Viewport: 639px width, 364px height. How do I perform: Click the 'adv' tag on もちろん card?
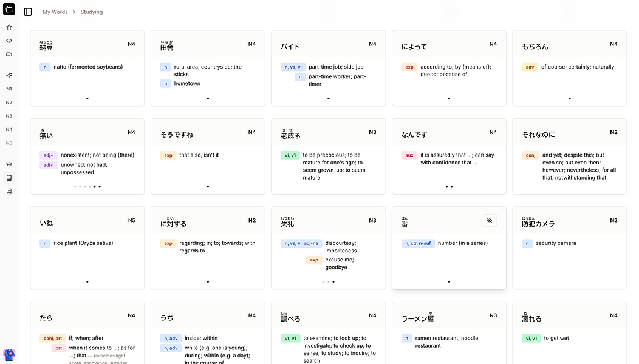[530, 67]
